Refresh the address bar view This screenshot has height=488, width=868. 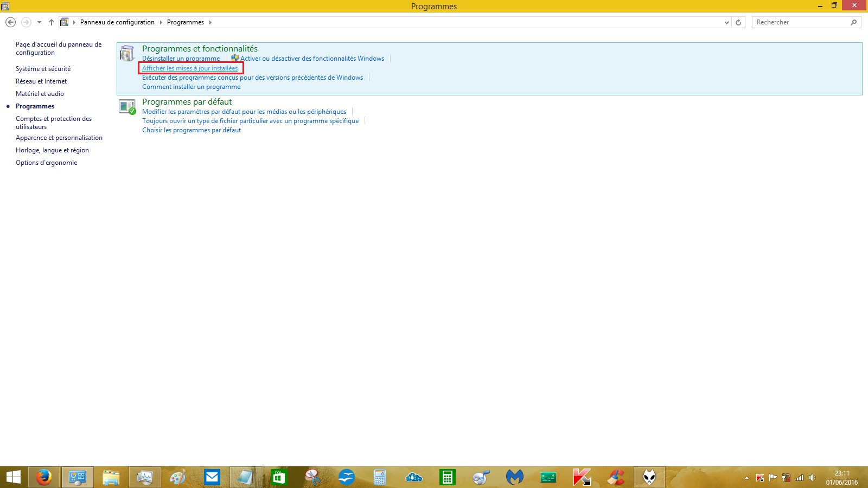pyautogui.click(x=738, y=22)
